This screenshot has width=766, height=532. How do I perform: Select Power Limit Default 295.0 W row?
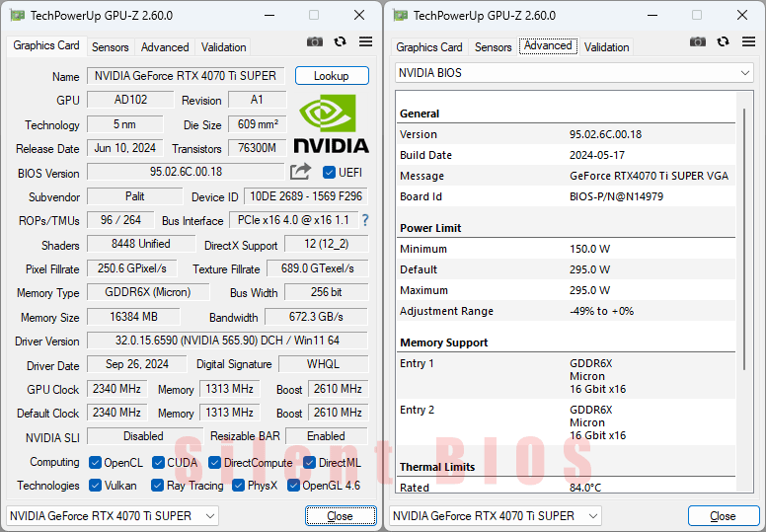click(567, 269)
